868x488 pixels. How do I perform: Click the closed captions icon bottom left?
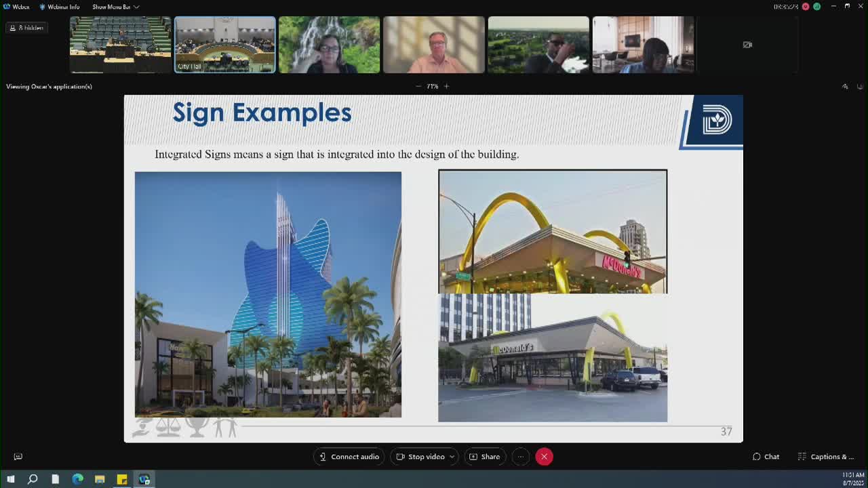coord(18,457)
